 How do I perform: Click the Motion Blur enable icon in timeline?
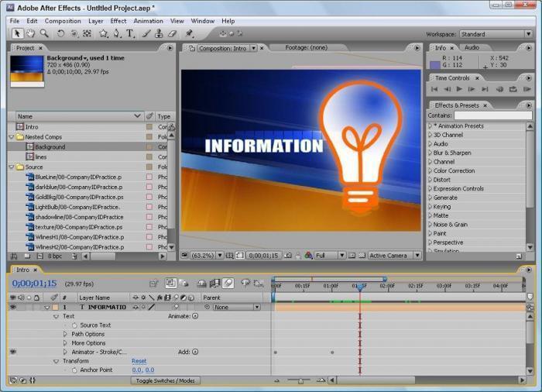[228, 284]
